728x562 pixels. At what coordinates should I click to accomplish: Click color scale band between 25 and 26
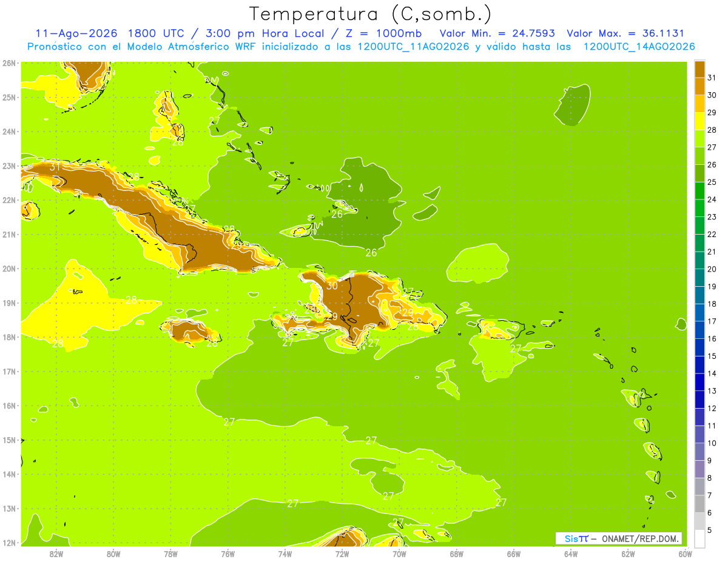coord(699,173)
